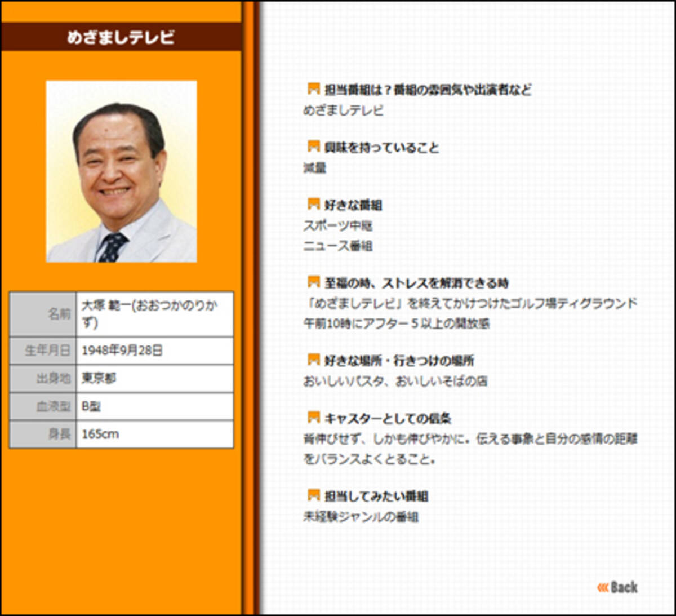Click the line mentioning ゴルフ場ティグラウンド
Viewport: 676px width, 616px height.
[x=470, y=303]
